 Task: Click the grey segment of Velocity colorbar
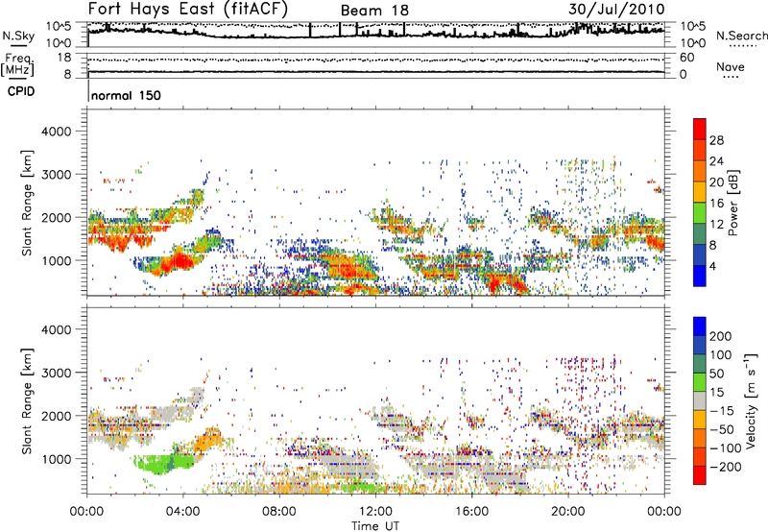tap(700, 401)
